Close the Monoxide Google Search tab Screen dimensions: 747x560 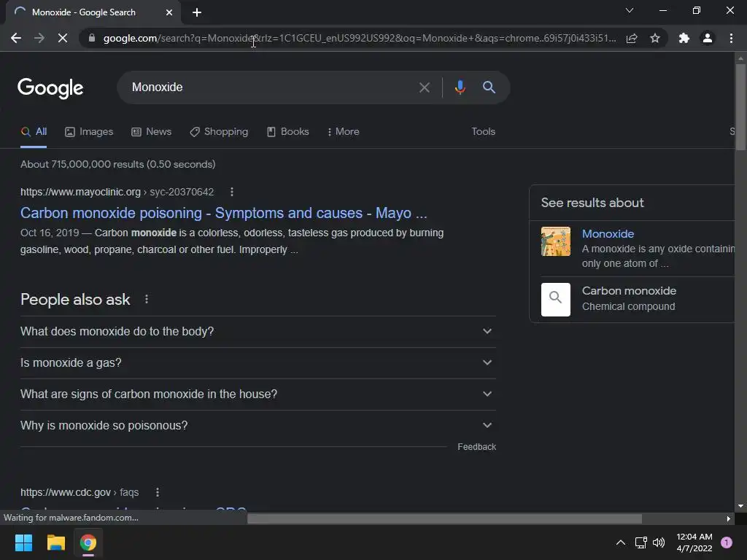click(x=169, y=12)
